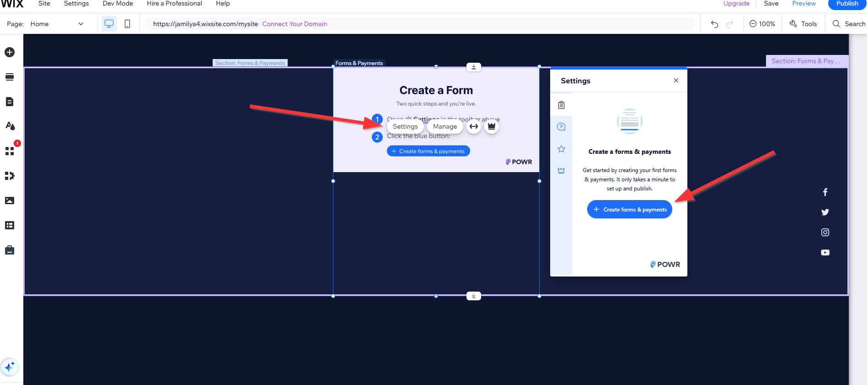Select the star tab in Settings panel
Image resolution: width=868 pixels, height=385 pixels.
point(561,149)
